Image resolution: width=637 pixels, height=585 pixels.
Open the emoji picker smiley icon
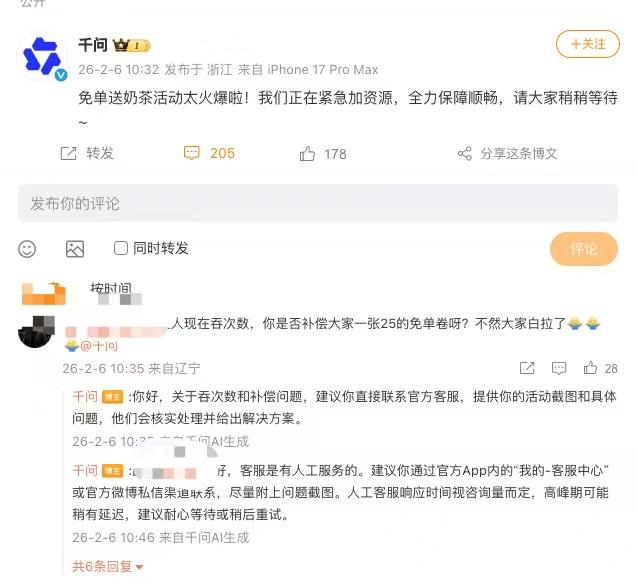point(27,249)
